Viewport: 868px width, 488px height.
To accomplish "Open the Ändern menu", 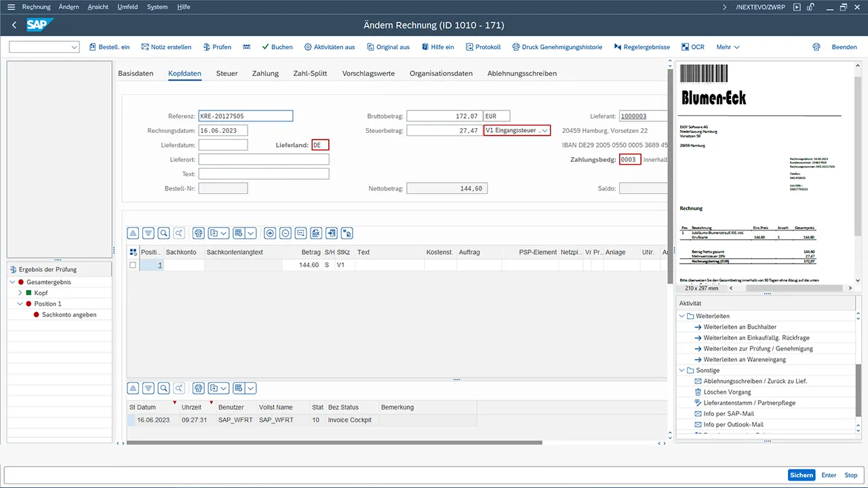I will click(x=69, y=7).
